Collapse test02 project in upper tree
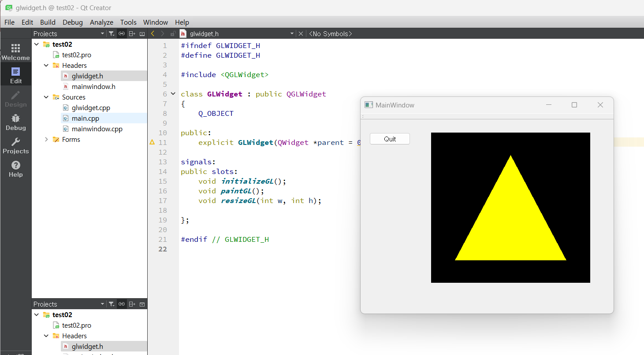The width and height of the screenshot is (644, 355). pos(37,44)
